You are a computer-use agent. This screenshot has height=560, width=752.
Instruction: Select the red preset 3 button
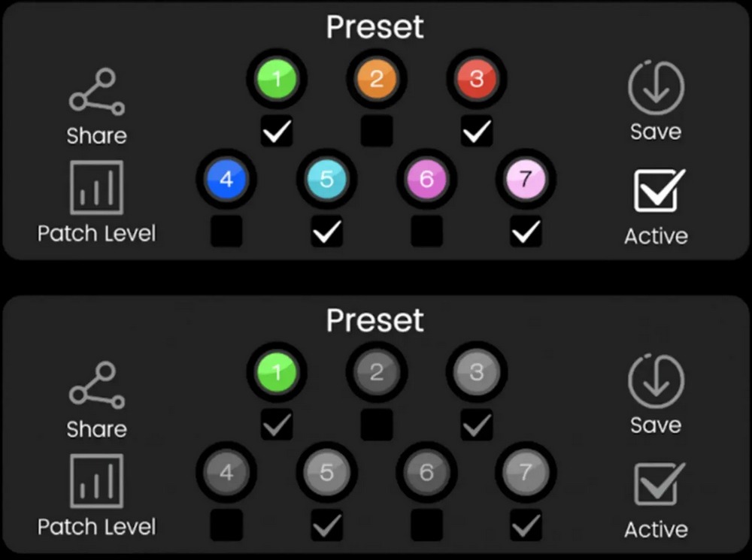(x=476, y=79)
